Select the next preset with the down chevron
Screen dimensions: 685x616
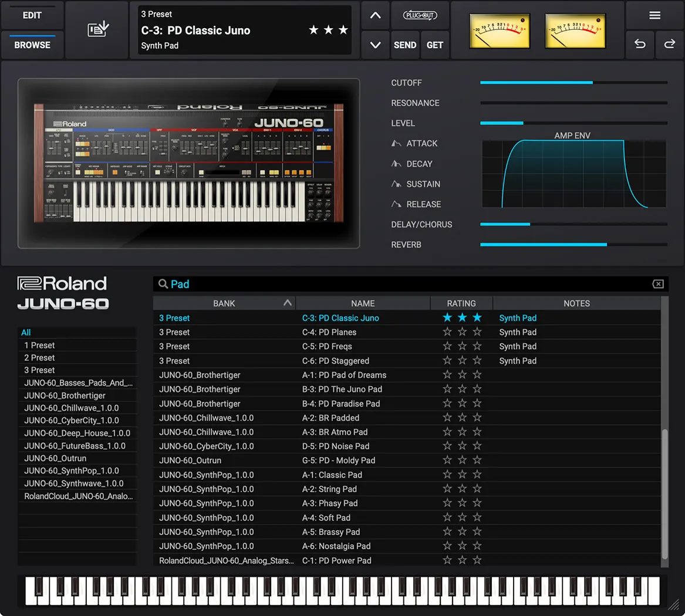[375, 45]
